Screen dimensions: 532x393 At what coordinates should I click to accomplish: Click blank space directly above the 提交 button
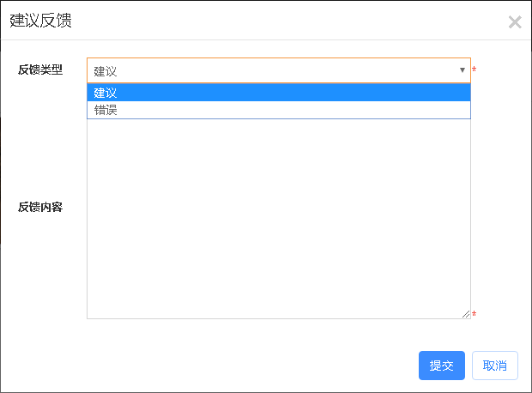[x=442, y=336]
